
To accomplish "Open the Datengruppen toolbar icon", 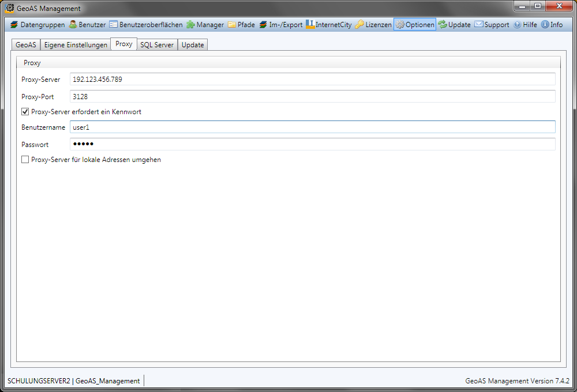I will coord(14,25).
